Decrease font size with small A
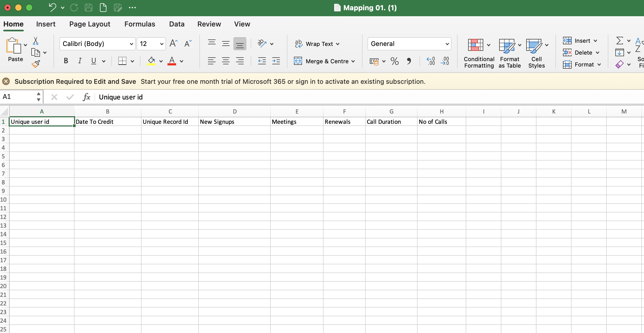The image size is (644, 333). pos(188,44)
